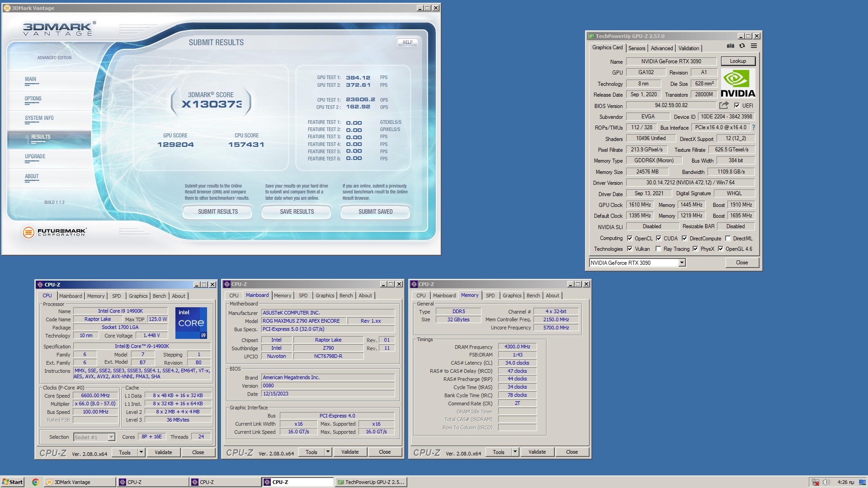Open SPD tab in Mainboard CPU-Z window
Image resolution: width=868 pixels, height=488 pixels.
pos(303,296)
